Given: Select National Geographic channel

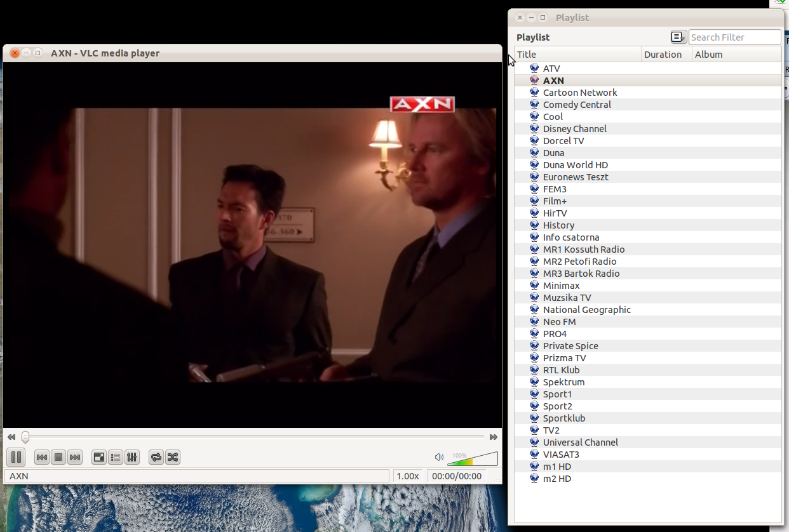Looking at the screenshot, I should pos(586,310).
